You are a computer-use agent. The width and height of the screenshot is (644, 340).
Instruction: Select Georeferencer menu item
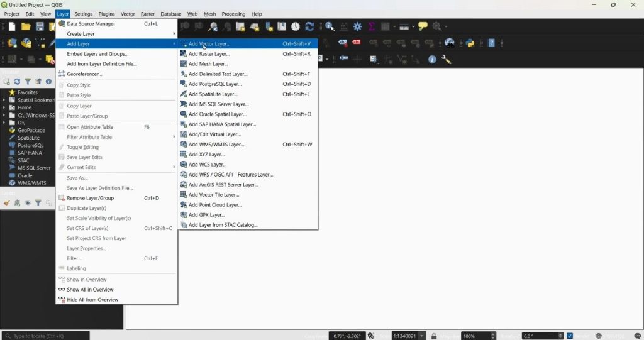tap(116, 74)
